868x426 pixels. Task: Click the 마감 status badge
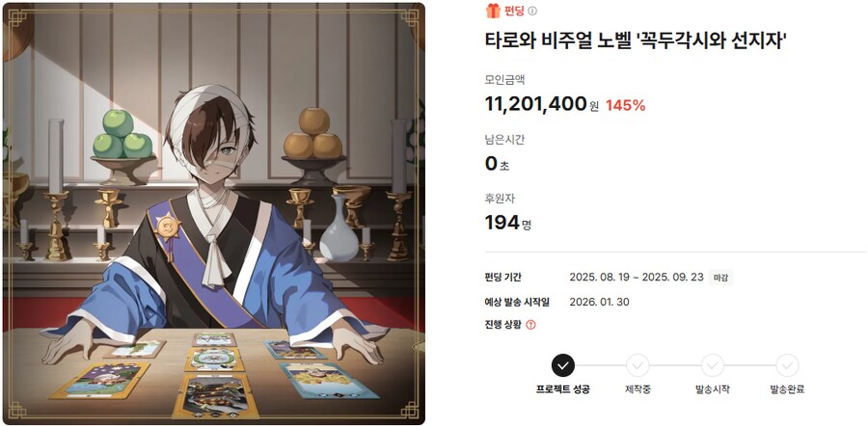tap(720, 278)
